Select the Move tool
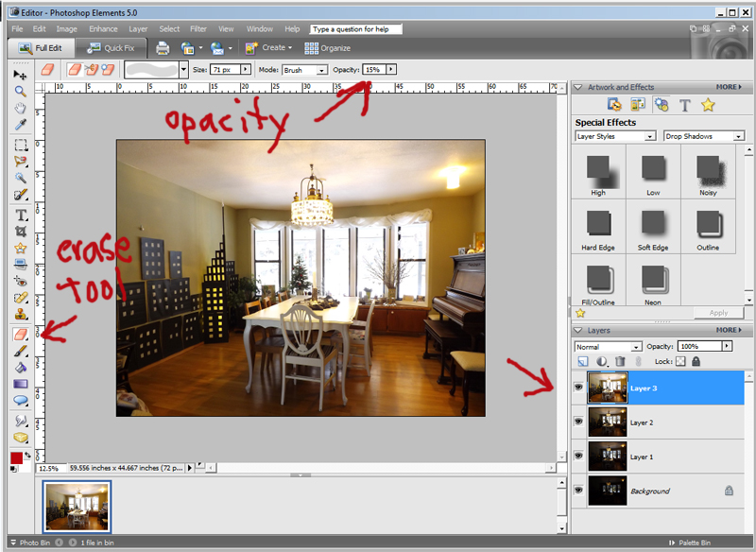756x552 pixels. [20, 75]
